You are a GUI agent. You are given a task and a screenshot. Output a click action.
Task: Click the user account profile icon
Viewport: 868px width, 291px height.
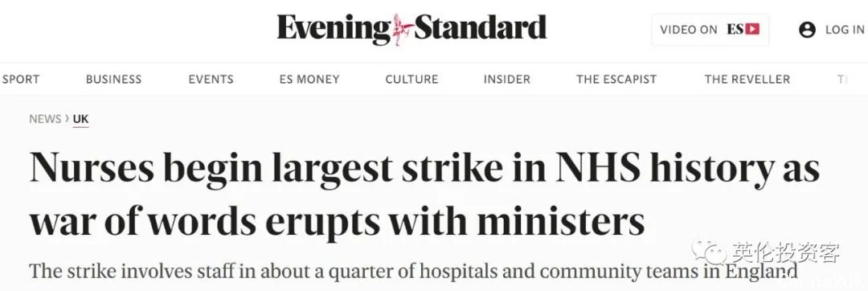(807, 30)
